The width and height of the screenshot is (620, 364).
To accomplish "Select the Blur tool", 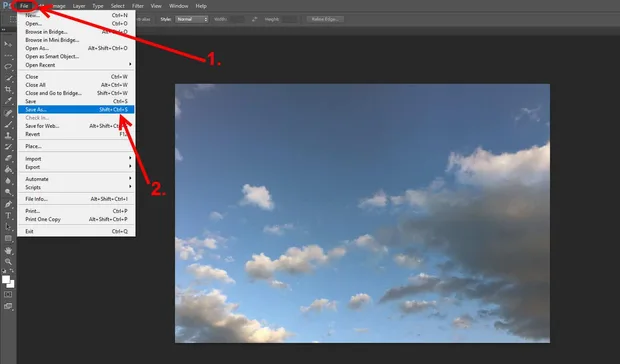I will click(8, 181).
